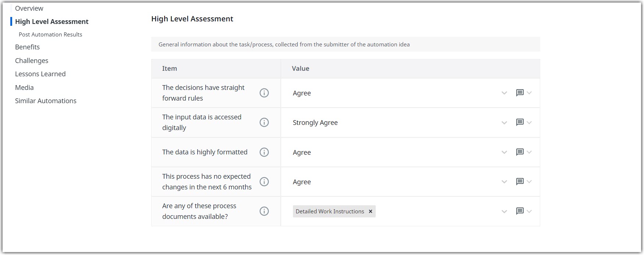
Task: Click 'Are any of these process documents available?' label
Action: tap(199, 211)
